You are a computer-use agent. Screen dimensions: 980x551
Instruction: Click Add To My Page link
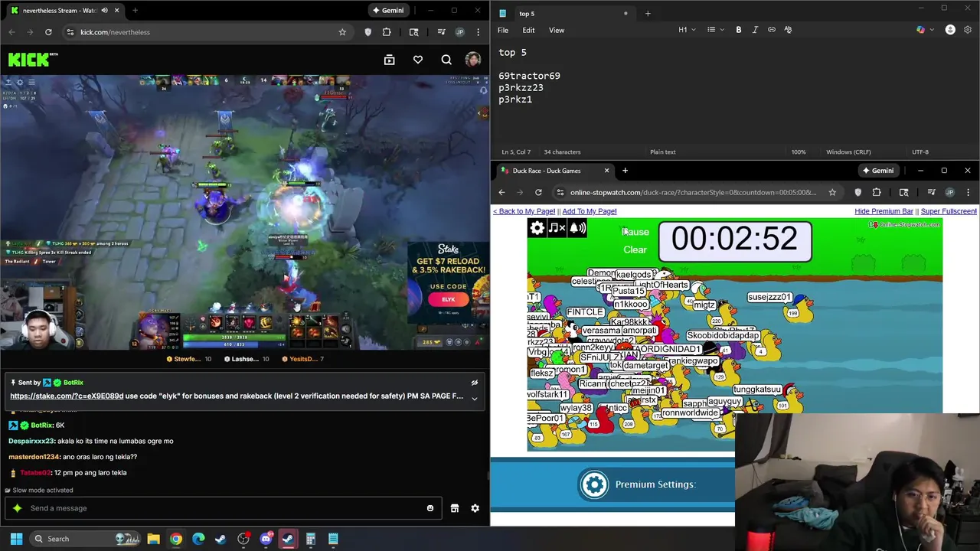[x=589, y=211]
